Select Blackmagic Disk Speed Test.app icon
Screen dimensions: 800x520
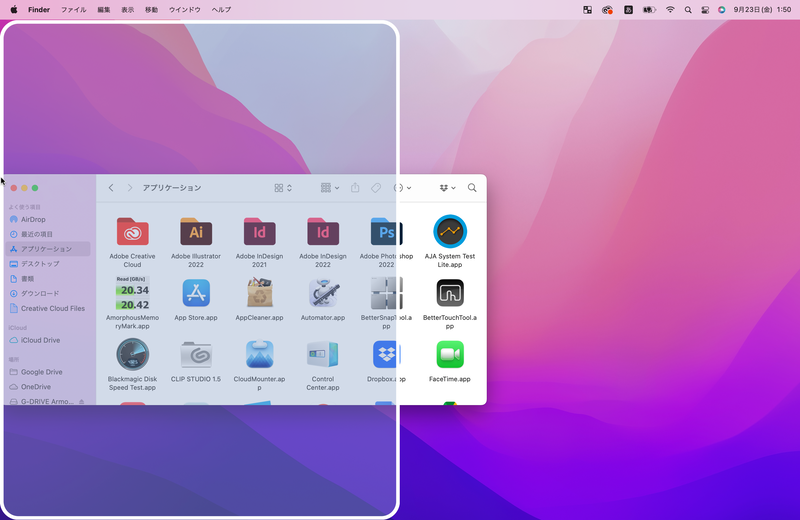point(133,355)
